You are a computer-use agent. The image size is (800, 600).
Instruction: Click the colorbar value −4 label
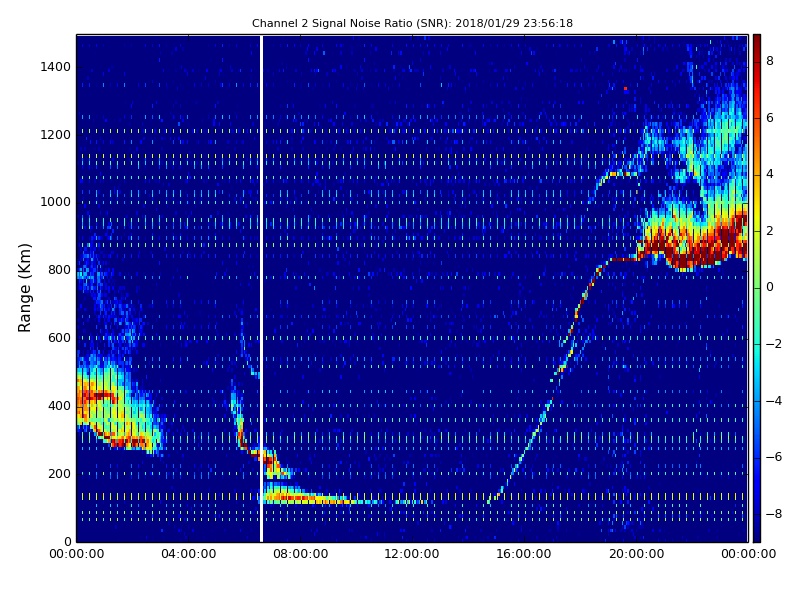pyautogui.click(x=774, y=401)
